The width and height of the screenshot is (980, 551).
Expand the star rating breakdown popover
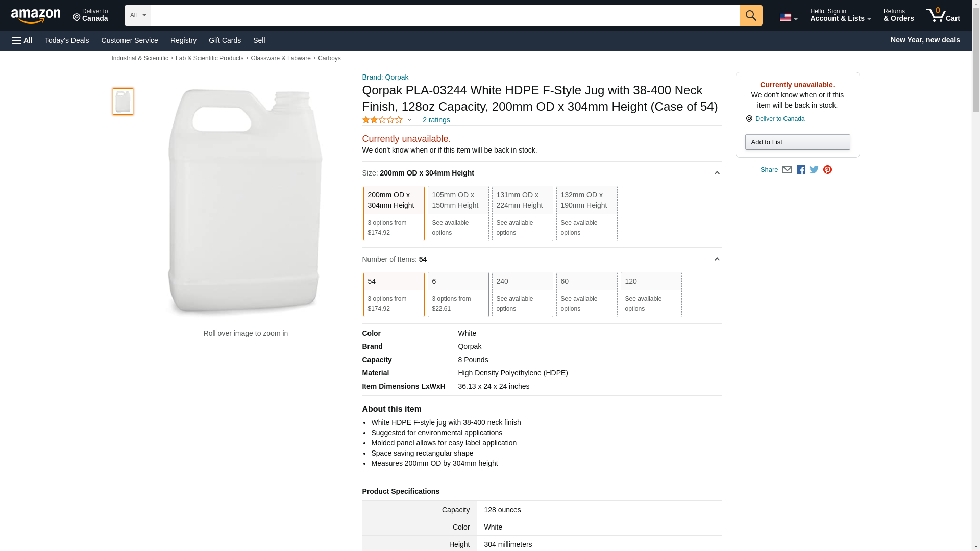click(x=409, y=120)
